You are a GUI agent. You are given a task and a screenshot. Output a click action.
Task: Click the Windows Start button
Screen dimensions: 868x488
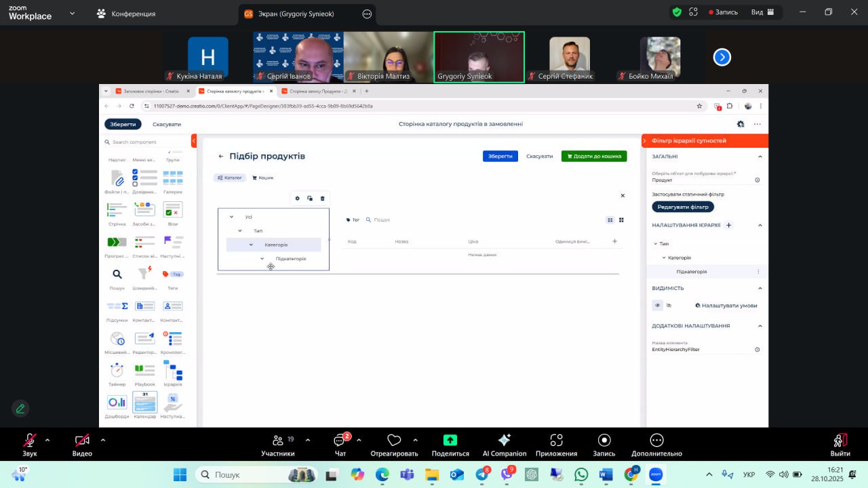[x=180, y=475]
